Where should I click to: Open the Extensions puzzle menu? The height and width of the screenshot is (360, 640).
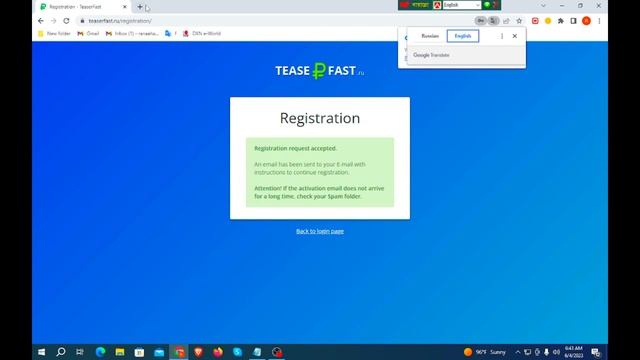point(561,21)
